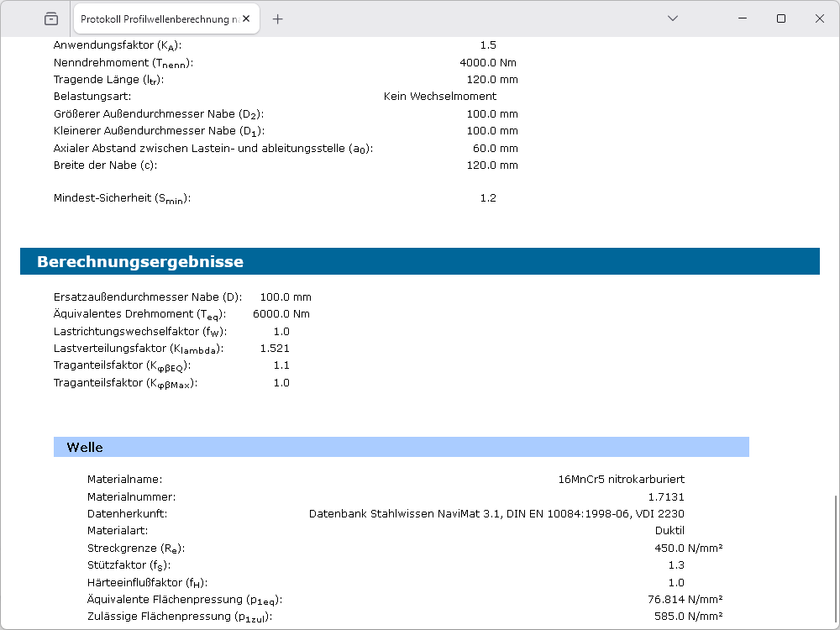Screen dimensions: 840x630
Task: Maximize the window
Action: (781, 18)
